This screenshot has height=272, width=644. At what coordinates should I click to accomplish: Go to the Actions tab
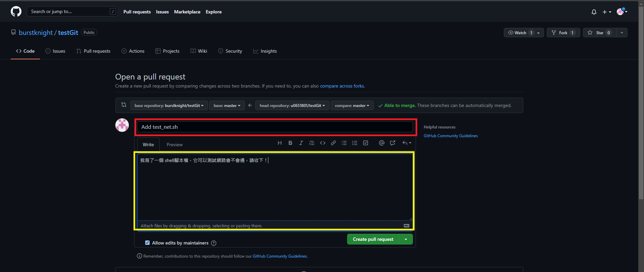pyautogui.click(x=133, y=51)
